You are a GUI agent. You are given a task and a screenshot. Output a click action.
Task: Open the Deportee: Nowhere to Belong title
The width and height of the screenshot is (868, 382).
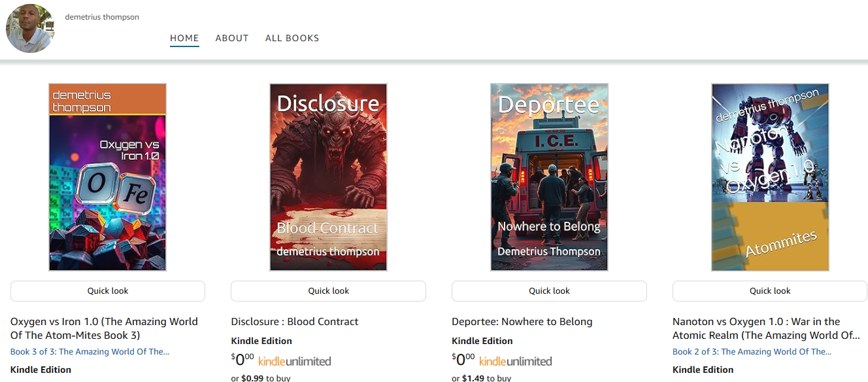tap(522, 322)
